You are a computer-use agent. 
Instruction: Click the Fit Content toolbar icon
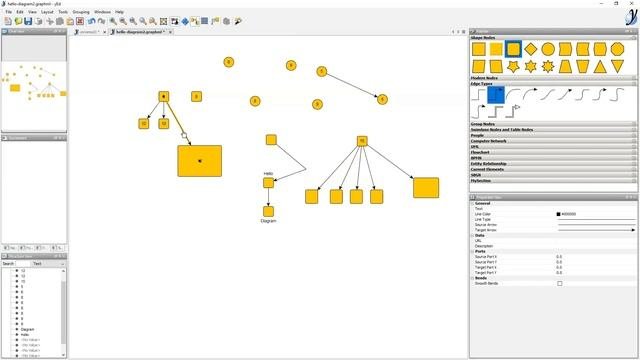(164, 21)
